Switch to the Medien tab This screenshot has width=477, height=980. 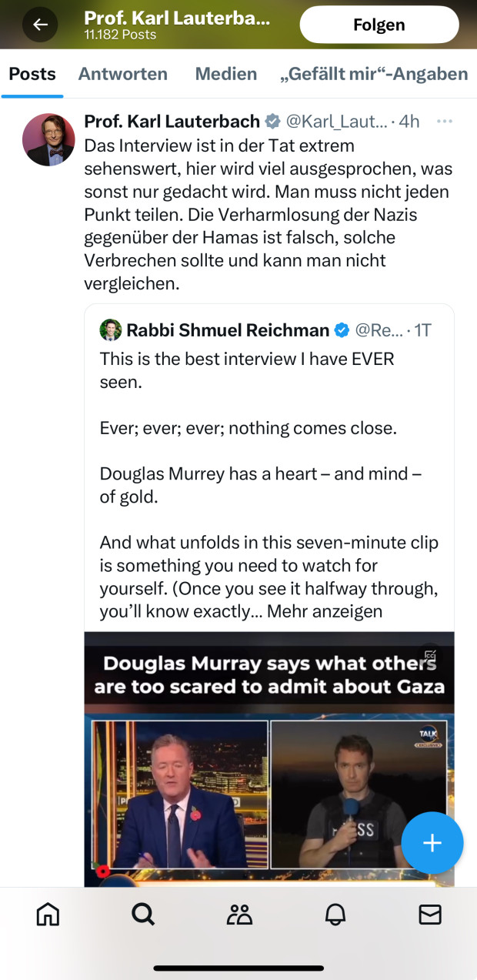[x=225, y=74]
